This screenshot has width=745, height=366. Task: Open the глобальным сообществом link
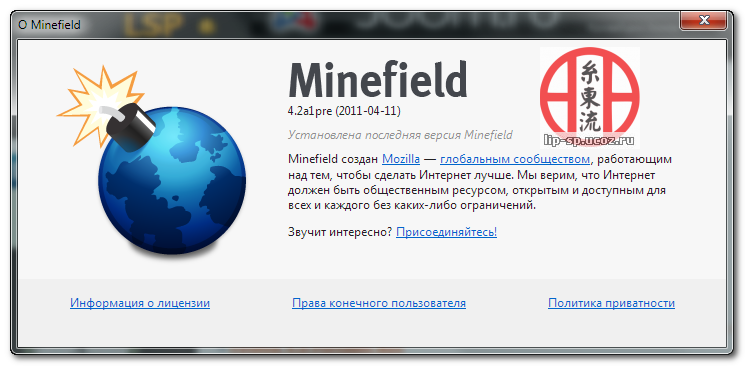tap(515, 159)
